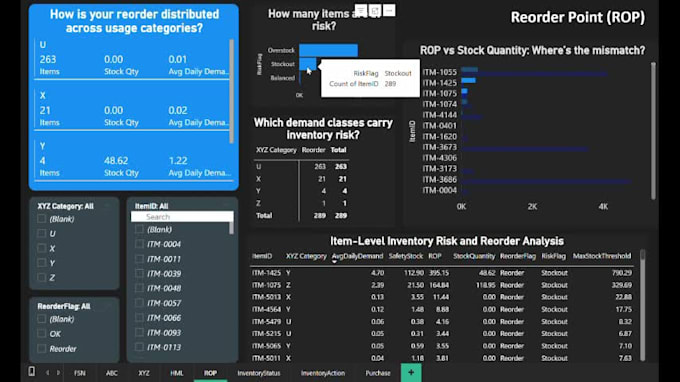The width and height of the screenshot is (680, 382).
Task: Check ITM-0057 in ItemID slicer
Action: (x=139, y=303)
